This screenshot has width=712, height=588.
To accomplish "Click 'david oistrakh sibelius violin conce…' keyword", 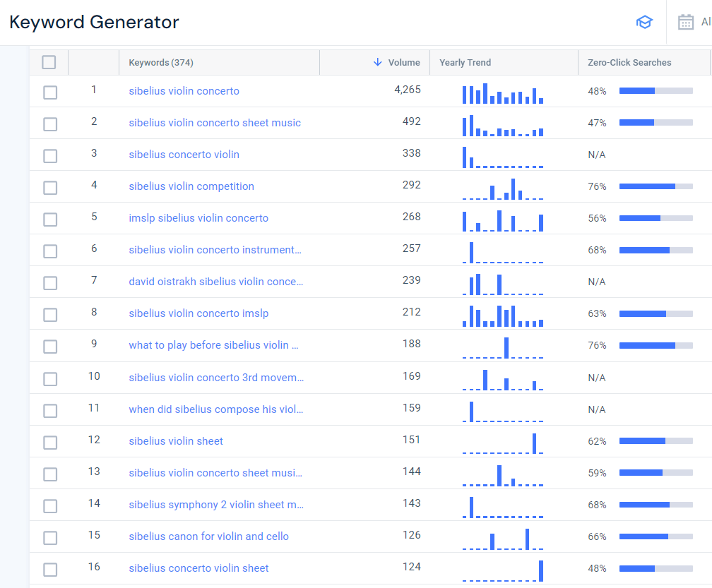I will coord(216,282).
